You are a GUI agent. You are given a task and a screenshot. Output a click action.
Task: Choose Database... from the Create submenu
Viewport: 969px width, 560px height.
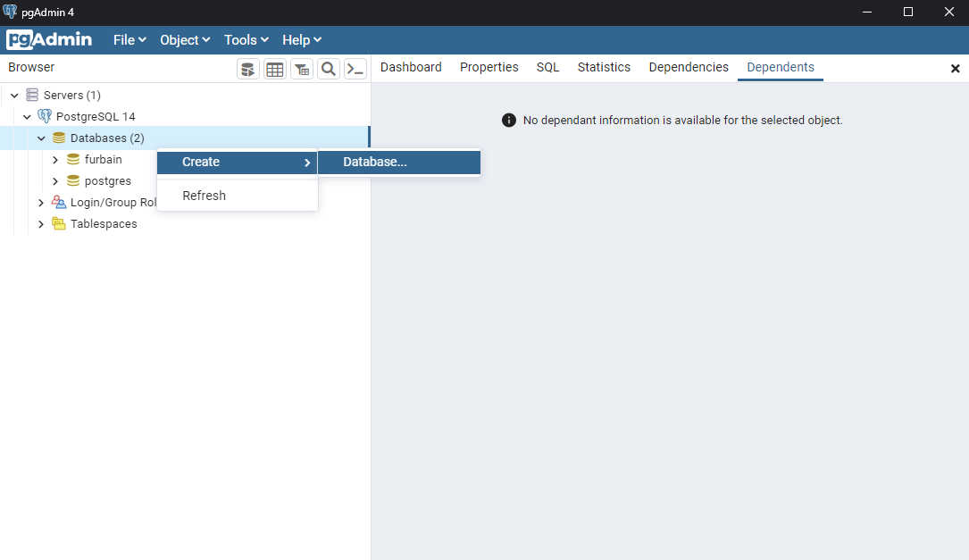[399, 162]
